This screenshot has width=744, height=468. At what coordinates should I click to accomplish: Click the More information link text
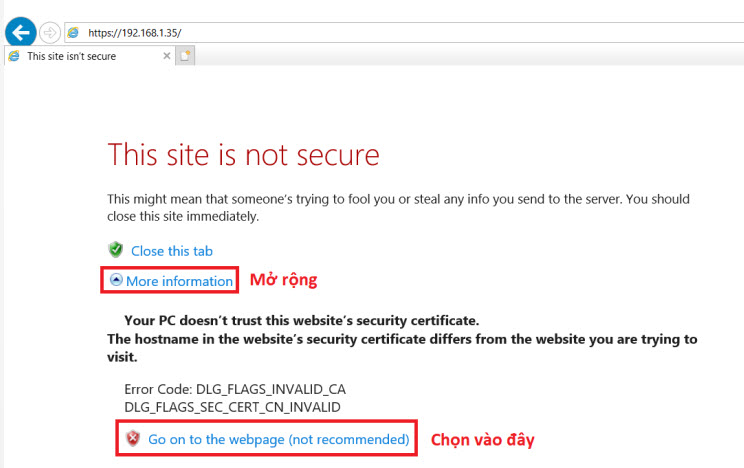click(x=179, y=281)
